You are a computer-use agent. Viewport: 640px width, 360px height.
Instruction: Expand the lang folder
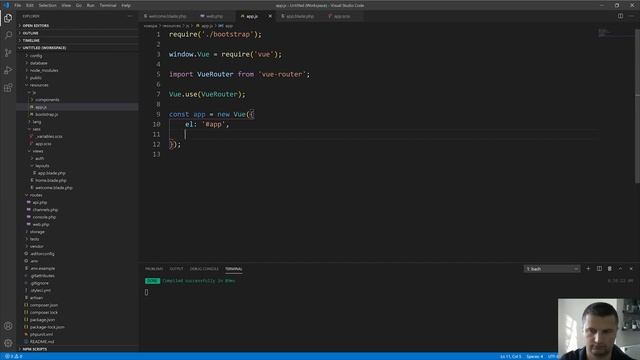click(x=37, y=122)
